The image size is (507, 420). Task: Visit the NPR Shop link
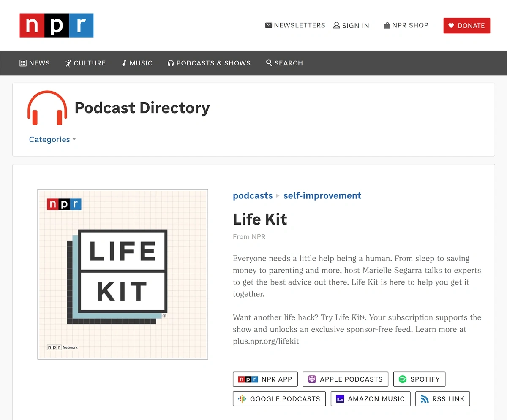(x=406, y=25)
